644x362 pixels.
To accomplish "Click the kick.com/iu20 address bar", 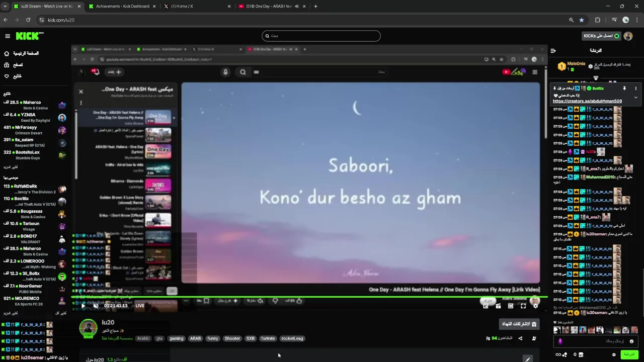I will pos(302,20).
